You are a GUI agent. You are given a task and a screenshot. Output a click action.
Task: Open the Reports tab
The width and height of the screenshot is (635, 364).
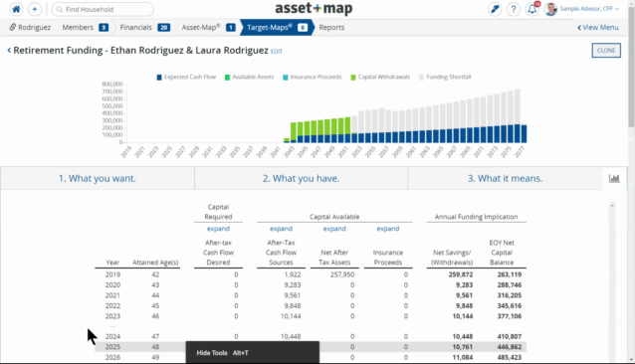point(331,27)
